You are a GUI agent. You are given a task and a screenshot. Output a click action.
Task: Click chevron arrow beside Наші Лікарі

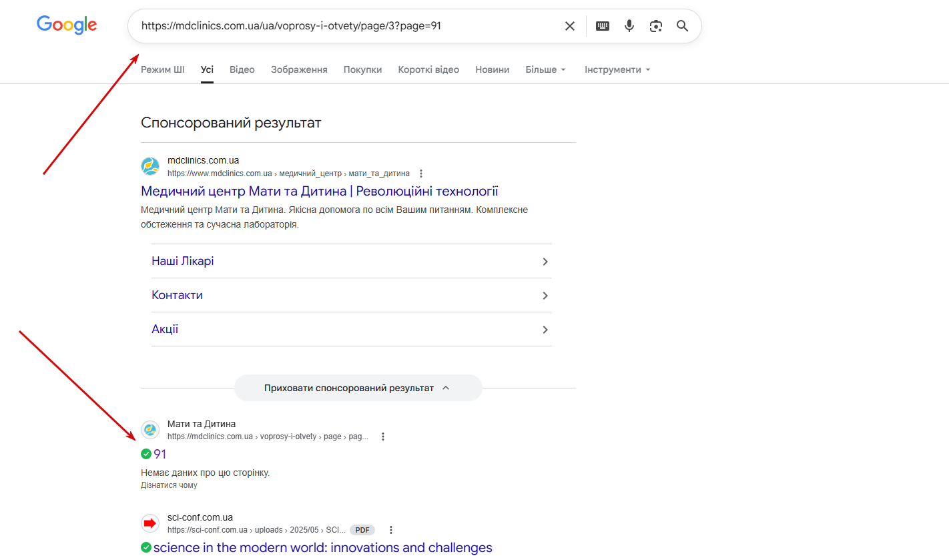point(545,262)
